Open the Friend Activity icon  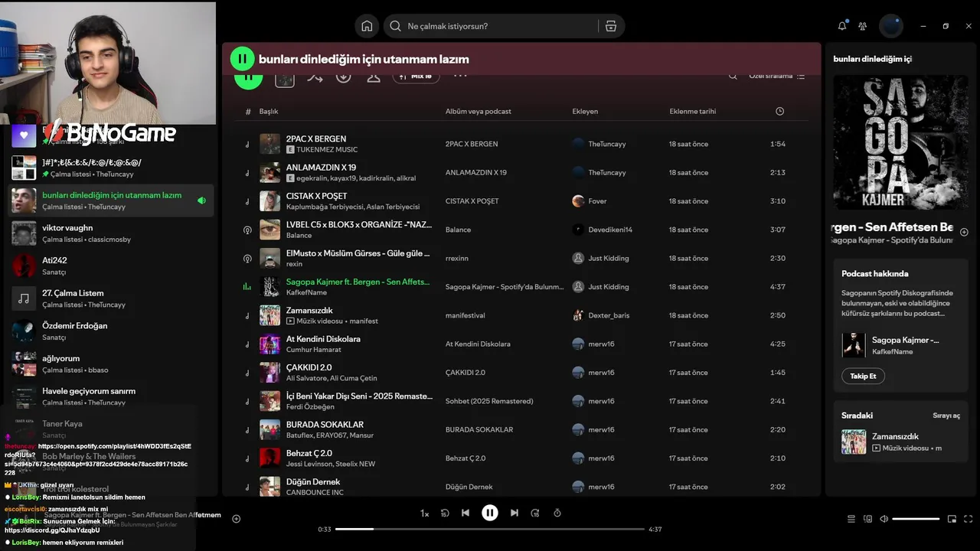(x=862, y=26)
